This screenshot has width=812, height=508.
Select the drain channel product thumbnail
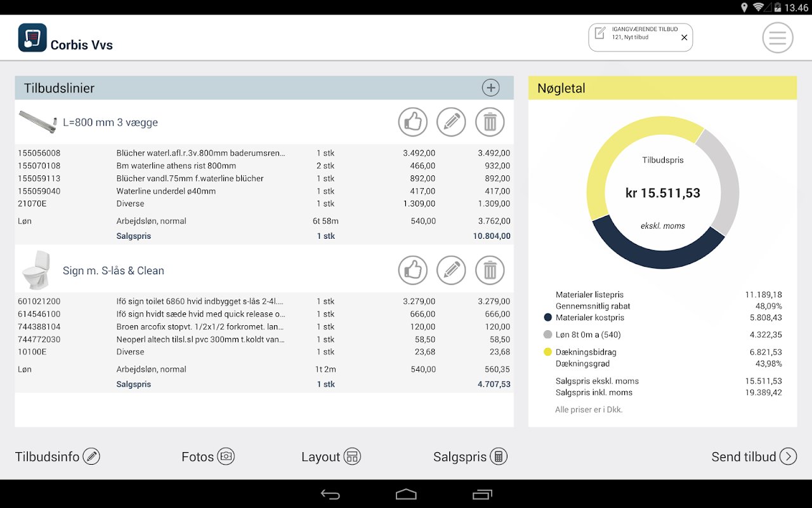(x=37, y=123)
